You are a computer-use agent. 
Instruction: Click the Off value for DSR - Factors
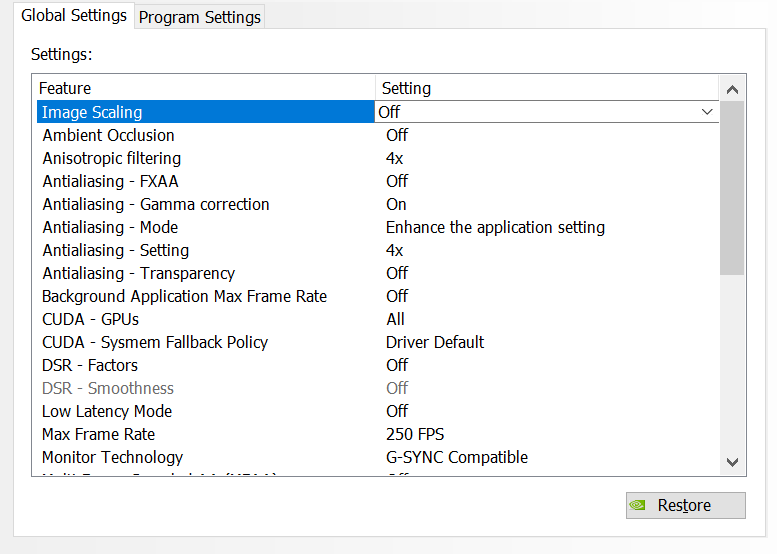(x=397, y=365)
